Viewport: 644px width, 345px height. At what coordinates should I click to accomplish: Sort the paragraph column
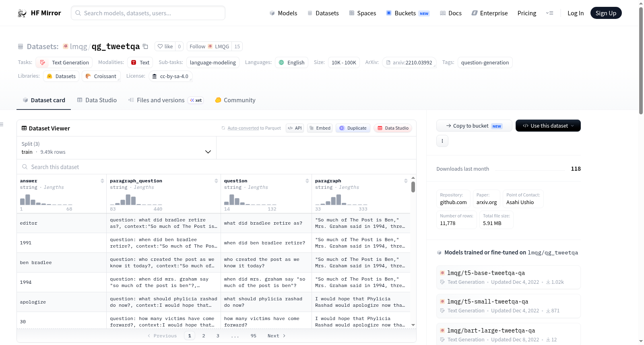406,181
